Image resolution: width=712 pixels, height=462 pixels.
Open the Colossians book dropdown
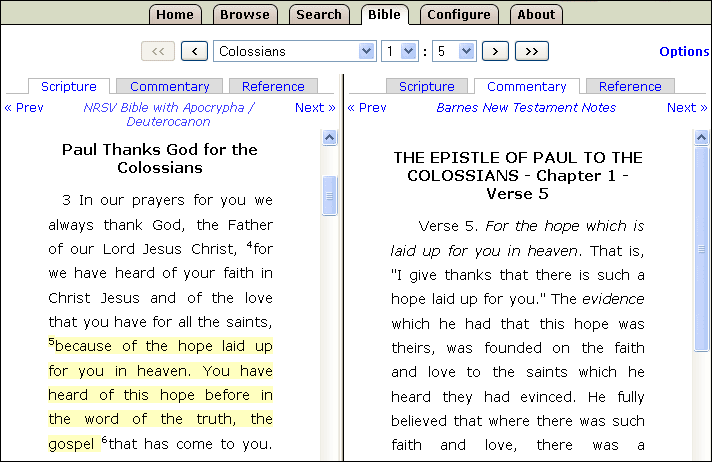point(295,51)
